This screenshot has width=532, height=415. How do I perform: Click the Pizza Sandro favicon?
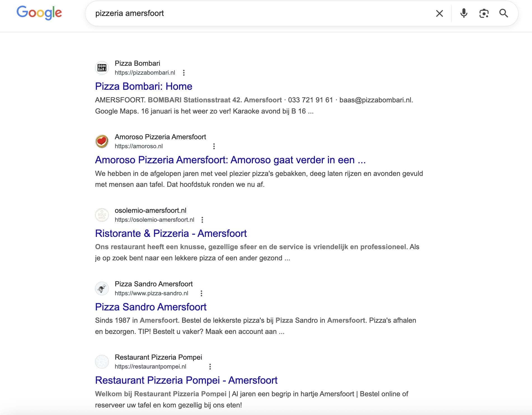coord(102,288)
